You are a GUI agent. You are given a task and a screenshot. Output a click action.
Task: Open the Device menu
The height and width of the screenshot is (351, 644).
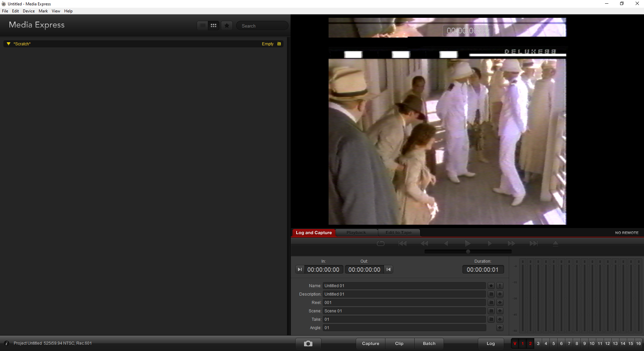point(29,11)
